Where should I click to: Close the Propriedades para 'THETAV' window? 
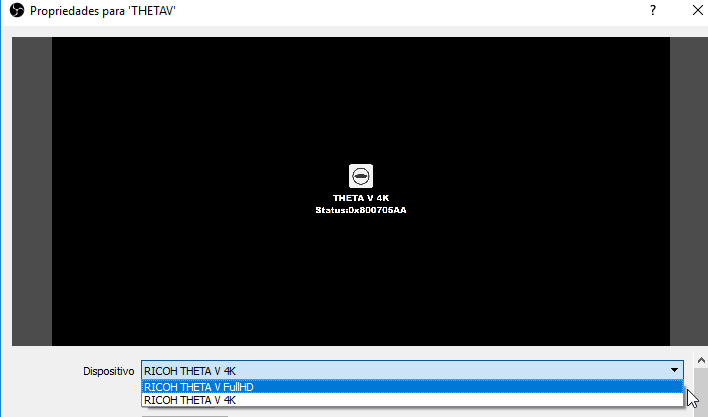(697, 10)
